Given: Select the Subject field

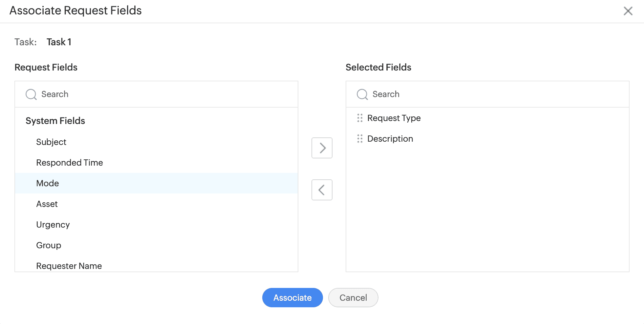Looking at the screenshot, I should tap(51, 142).
